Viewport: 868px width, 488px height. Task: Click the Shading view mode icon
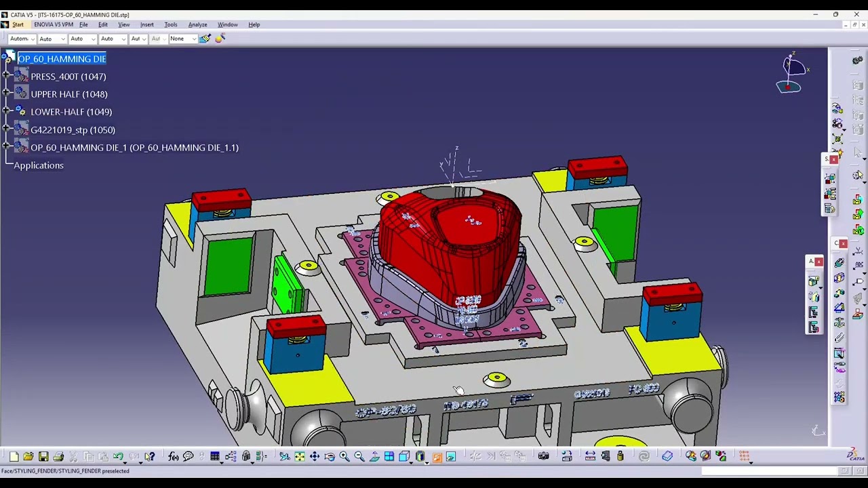coord(420,457)
